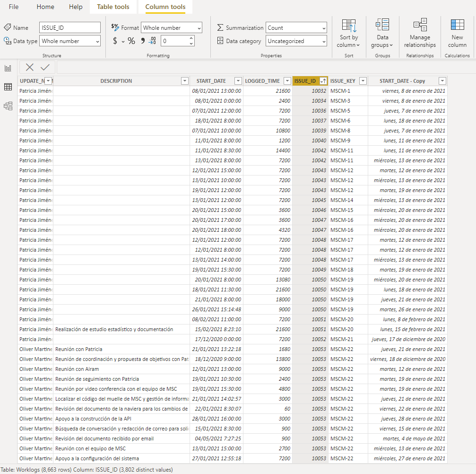
Task: Apply currency format with dollar icon
Action: 115,41
